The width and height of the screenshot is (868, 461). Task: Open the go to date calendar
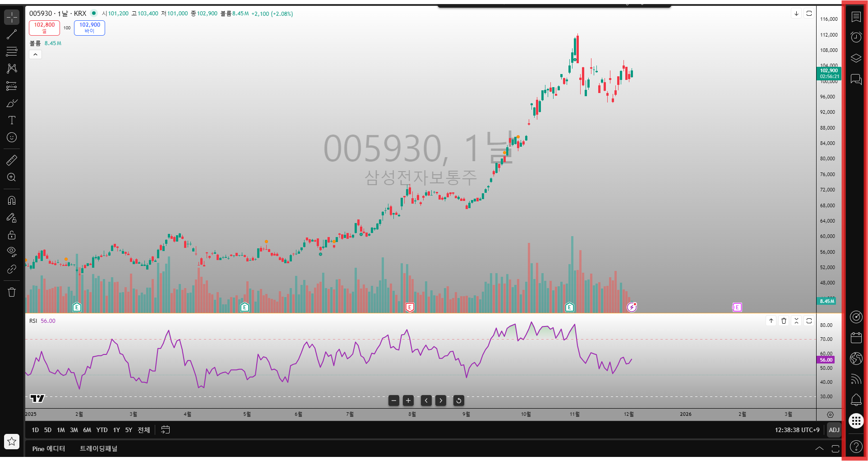[x=166, y=430]
